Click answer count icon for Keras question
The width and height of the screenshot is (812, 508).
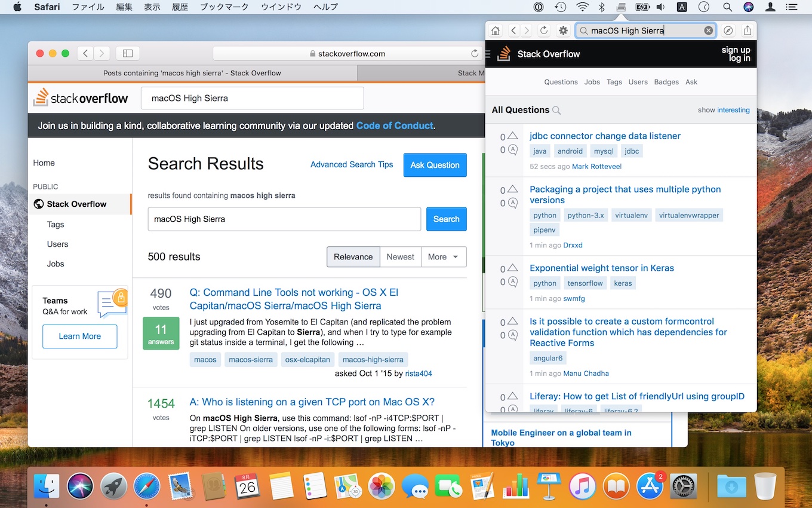[512, 281]
